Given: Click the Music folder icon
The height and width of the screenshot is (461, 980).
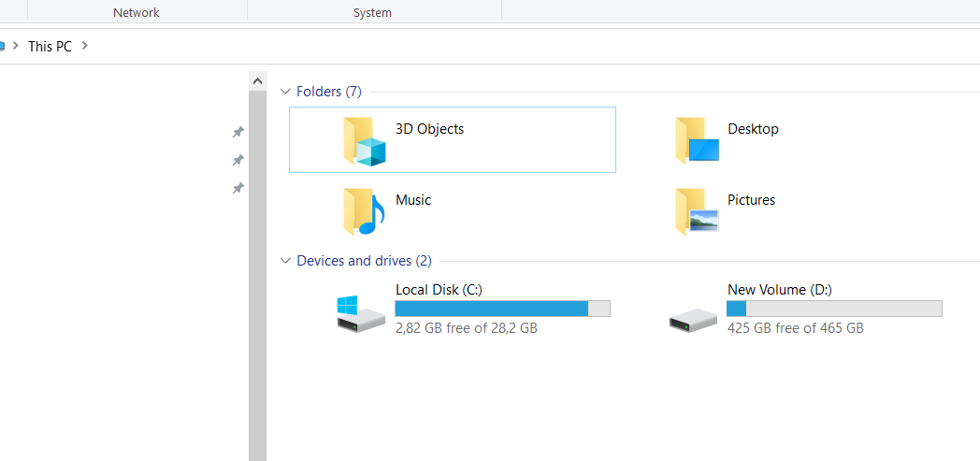Looking at the screenshot, I should click(x=364, y=211).
